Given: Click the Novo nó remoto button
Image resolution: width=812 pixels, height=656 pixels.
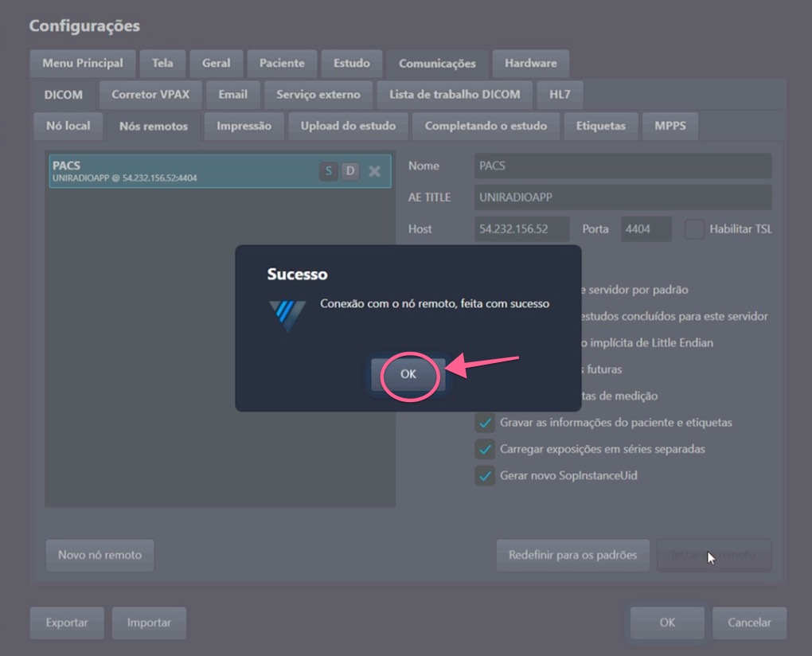Looking at the screenshot, I should pos(100,555).
